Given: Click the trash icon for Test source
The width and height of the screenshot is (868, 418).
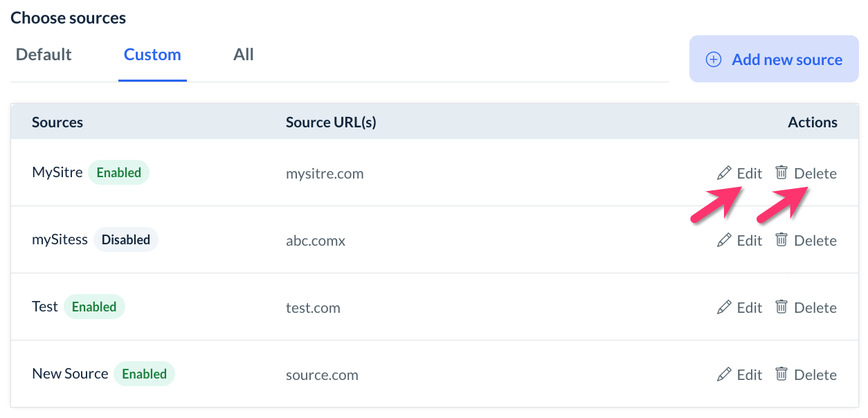Looking at the screenshot, I should [x=781, y=307].
